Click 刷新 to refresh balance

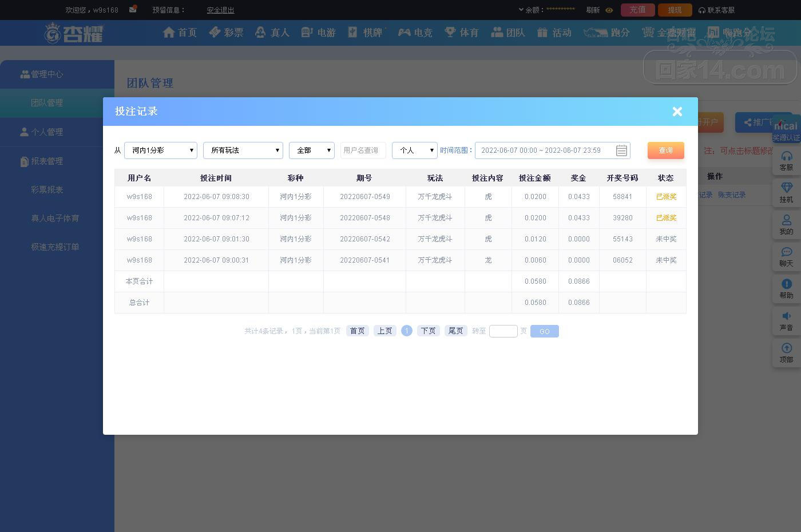[x=593, y=10]
